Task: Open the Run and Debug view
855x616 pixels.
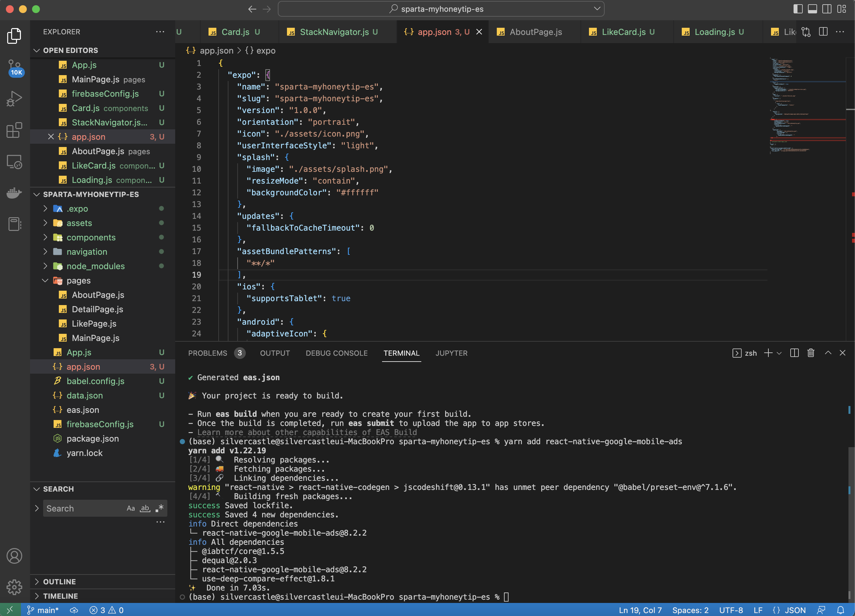Action: tap(14, 99)
